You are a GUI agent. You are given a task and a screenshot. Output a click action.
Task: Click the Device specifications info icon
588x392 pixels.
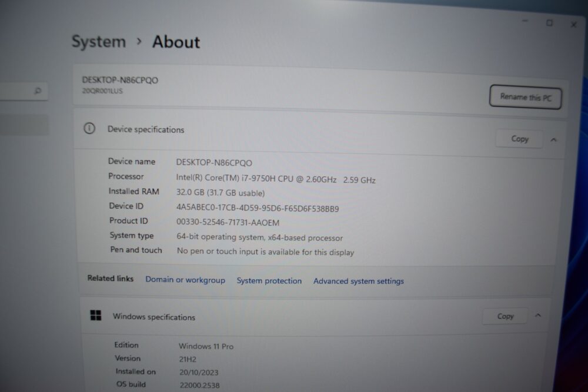click(x=89, y=129)
